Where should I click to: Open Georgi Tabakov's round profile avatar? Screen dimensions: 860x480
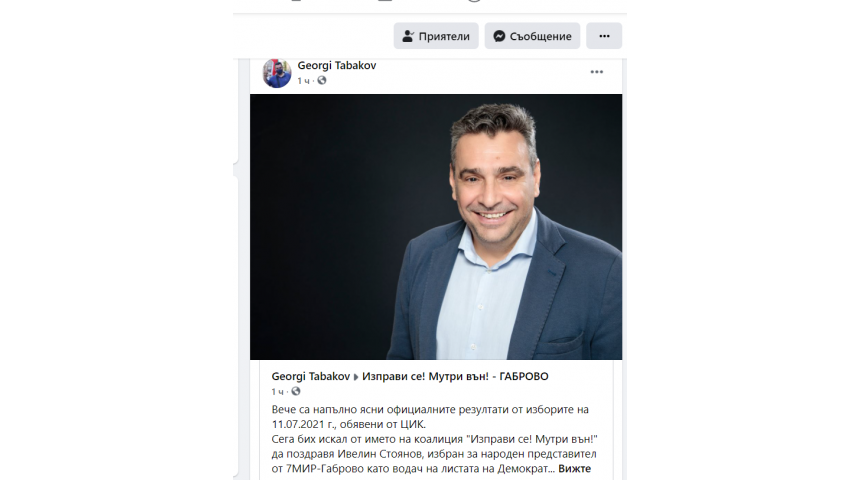click(277, 74)
